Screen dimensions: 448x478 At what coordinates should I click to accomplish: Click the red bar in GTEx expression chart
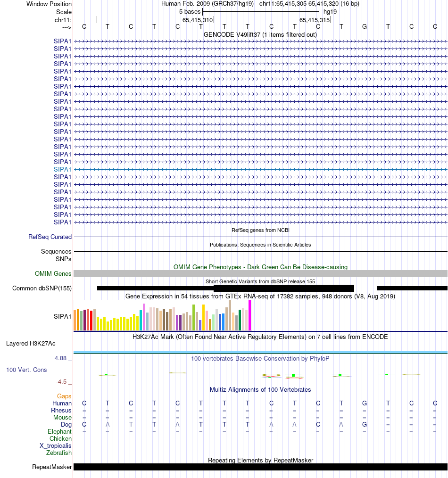(91, 321)
